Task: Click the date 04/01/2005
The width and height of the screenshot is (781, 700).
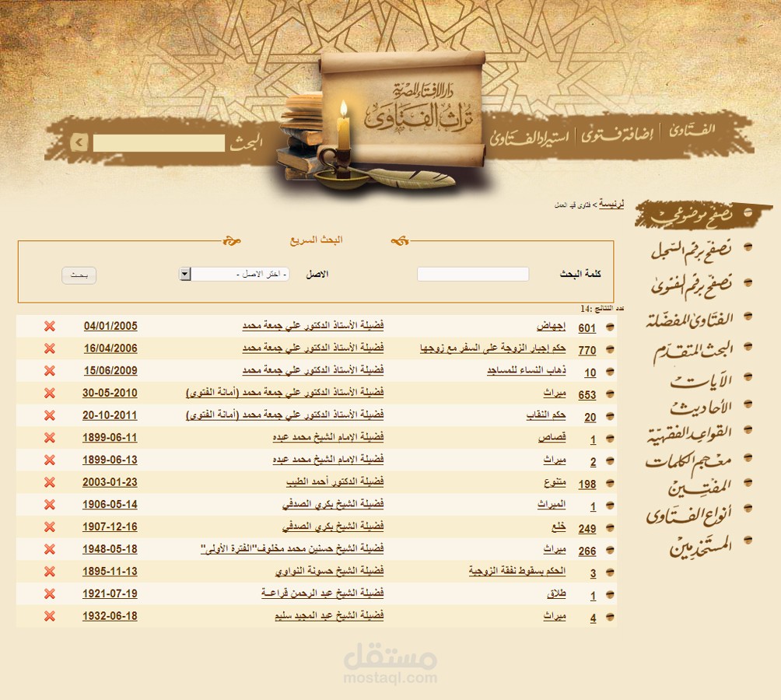Action: [110, 326]
